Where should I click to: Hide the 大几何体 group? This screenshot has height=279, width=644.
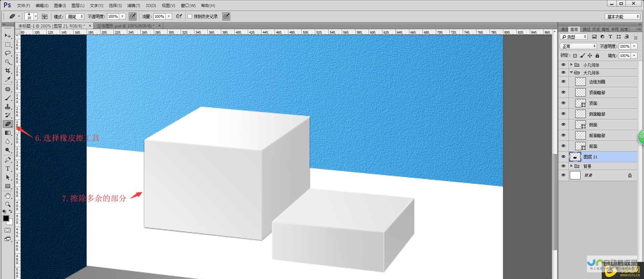click(x=563, y=72)
